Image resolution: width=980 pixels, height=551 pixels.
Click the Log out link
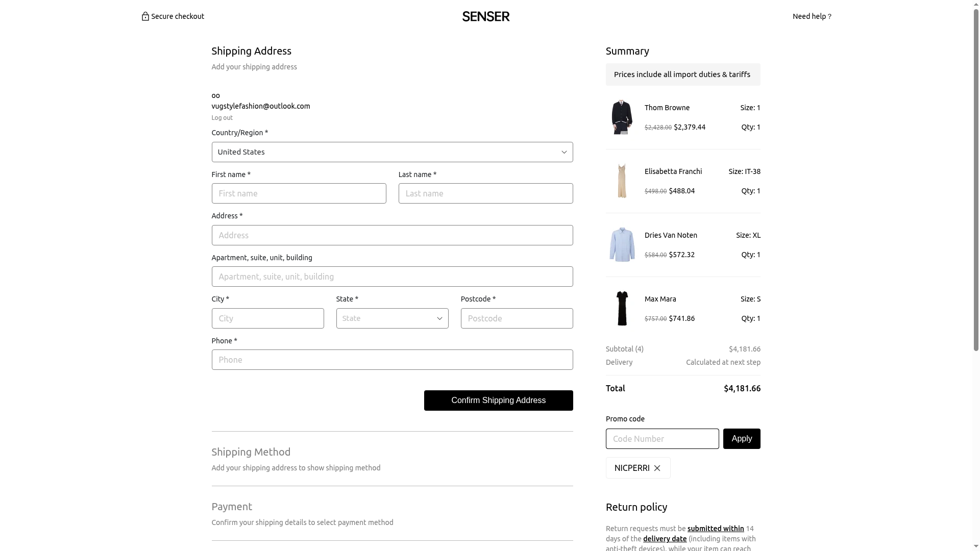pos(222,118)
